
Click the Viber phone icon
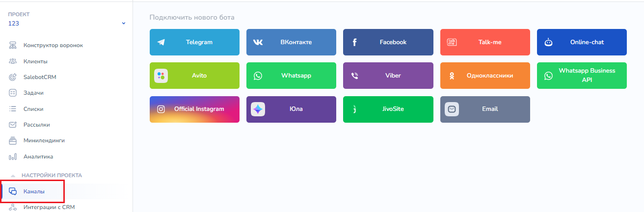click(x=355, y=76)
